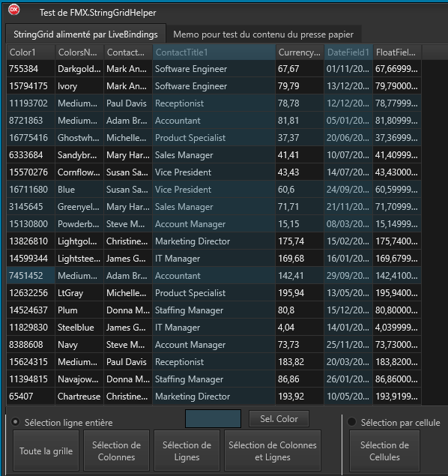
Task: Open StringGrid alimenté par LiveBindings tab
Action: click(85, 34)
